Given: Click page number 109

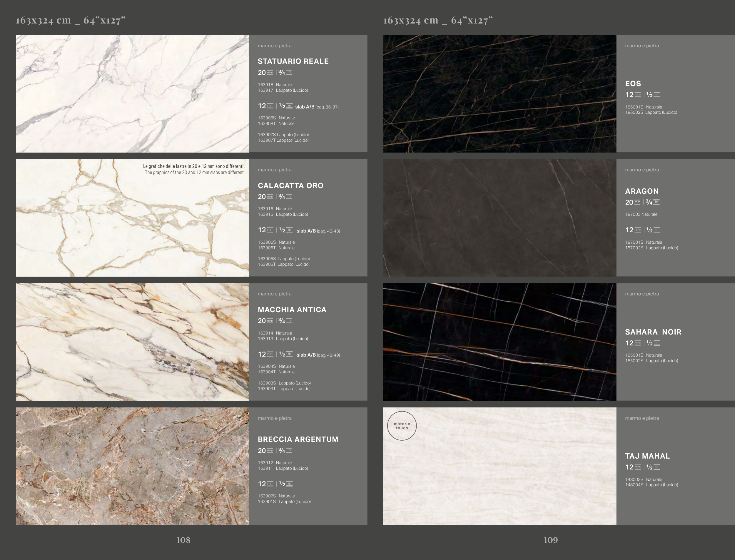Looking at the screenshot, I should 551,540.
